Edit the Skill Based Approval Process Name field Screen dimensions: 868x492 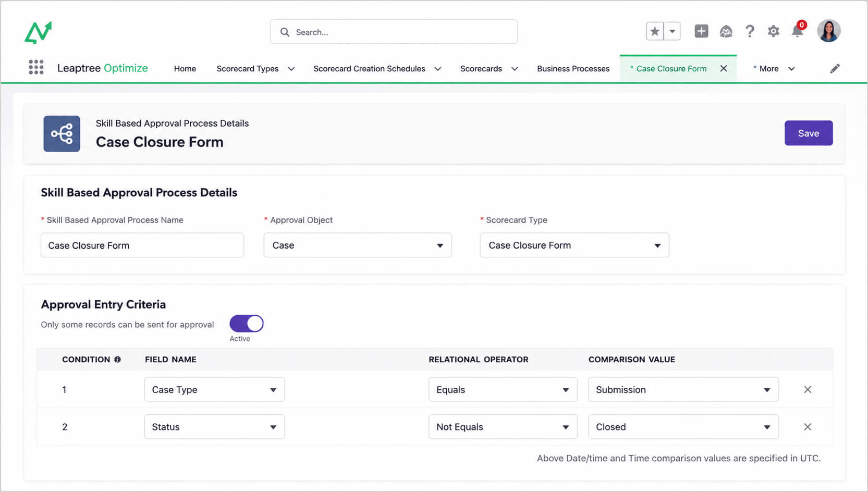pos(142,245)
